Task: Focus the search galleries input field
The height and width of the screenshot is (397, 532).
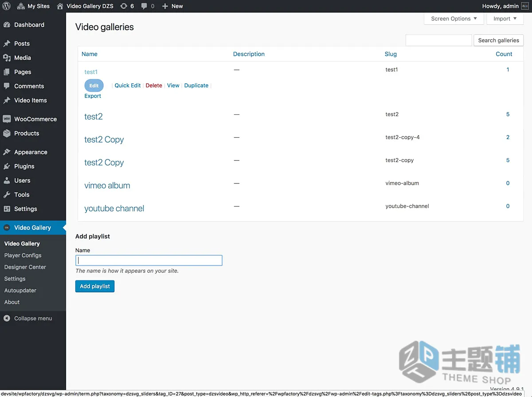Action: point(438,40)
